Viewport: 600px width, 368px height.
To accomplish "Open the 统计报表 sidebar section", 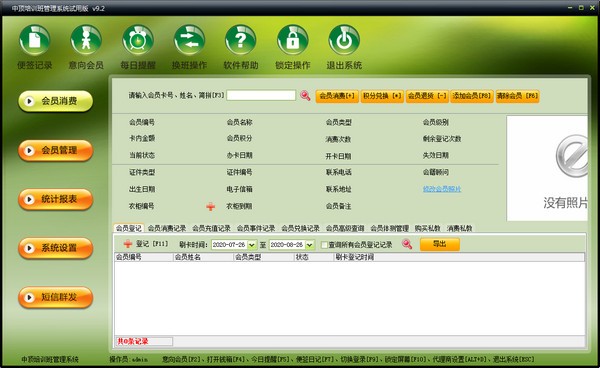I will pos(55,199).
